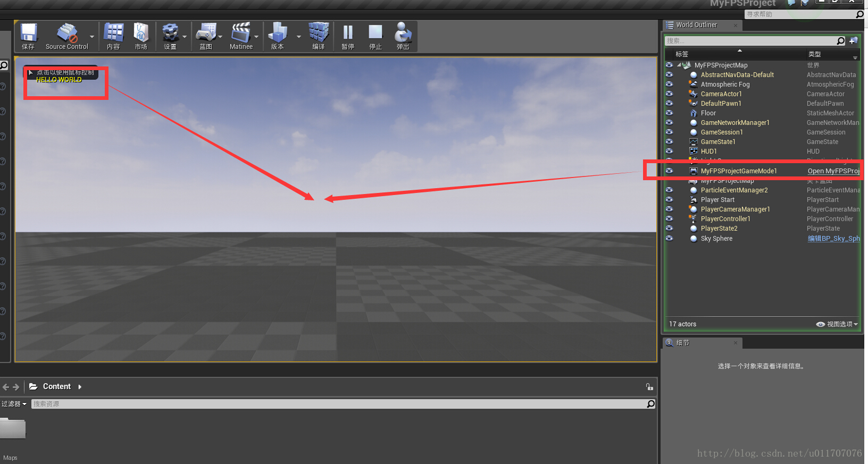Navigate back in Content Browser
The width and height of the screenshot is (868, 464).
(x=6, y=387)
